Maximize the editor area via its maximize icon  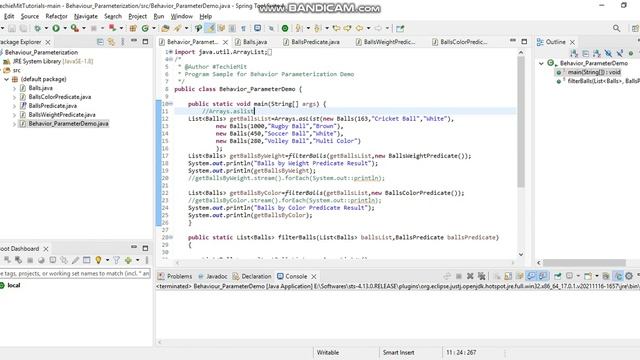point(524,41)
